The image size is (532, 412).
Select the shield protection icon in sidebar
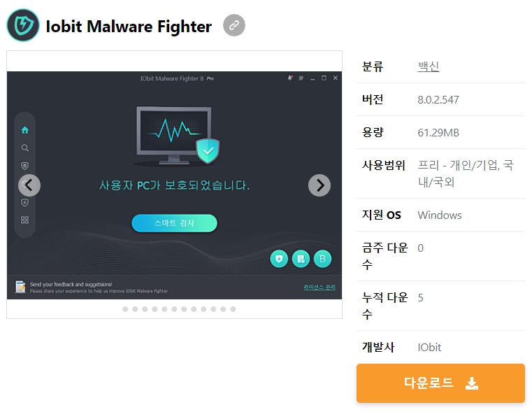pos(24,166)
